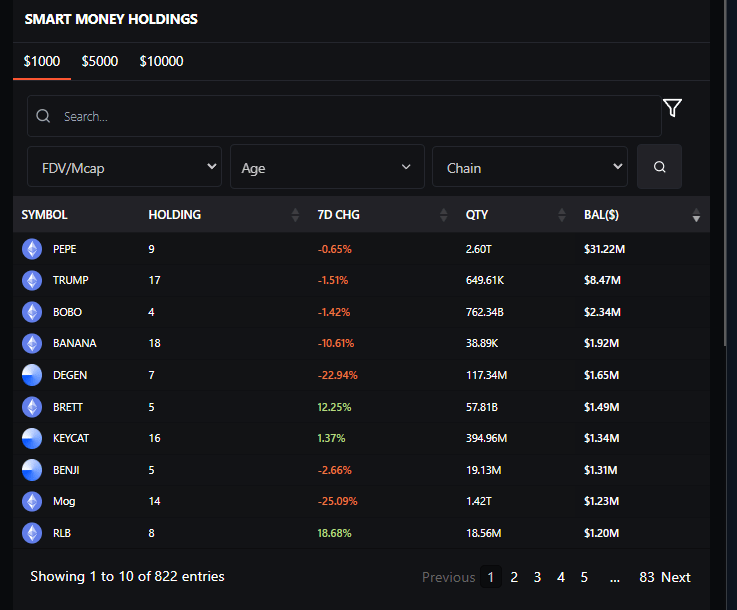
Task: Click the BRETT symbol name
Action: (x=68, y=407)
